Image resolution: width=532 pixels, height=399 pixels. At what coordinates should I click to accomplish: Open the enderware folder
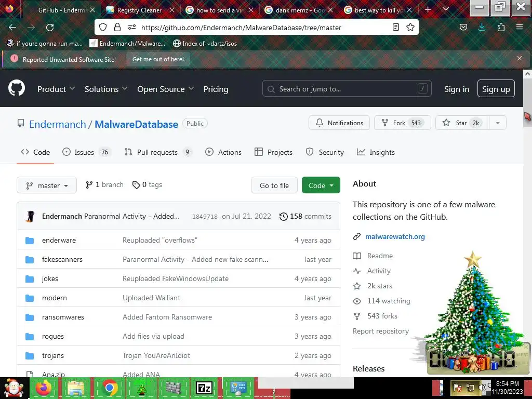coord(59,240)
